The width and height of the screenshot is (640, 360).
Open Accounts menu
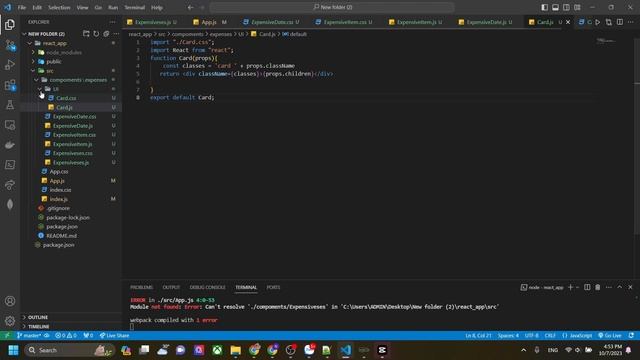10,301
